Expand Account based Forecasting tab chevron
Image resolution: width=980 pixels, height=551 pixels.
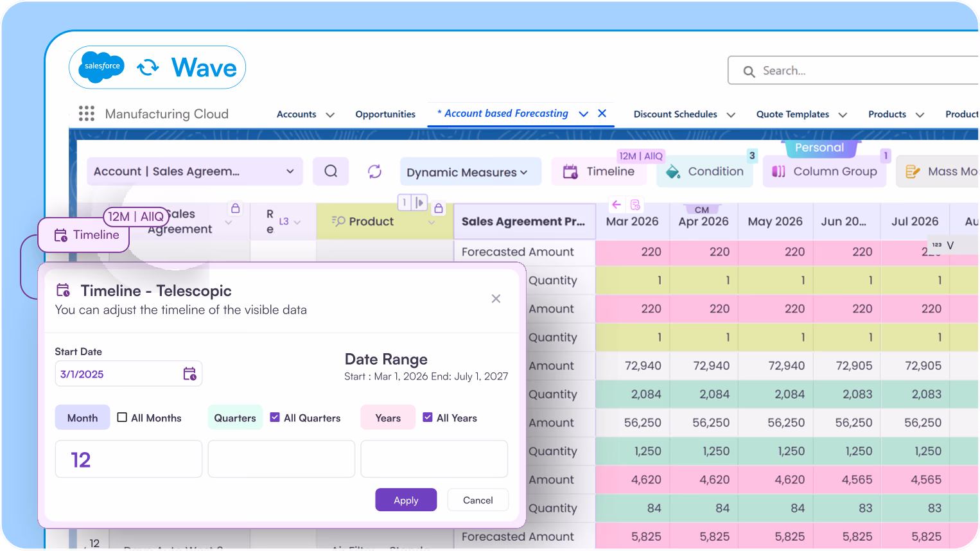click(x=583, y=114)
